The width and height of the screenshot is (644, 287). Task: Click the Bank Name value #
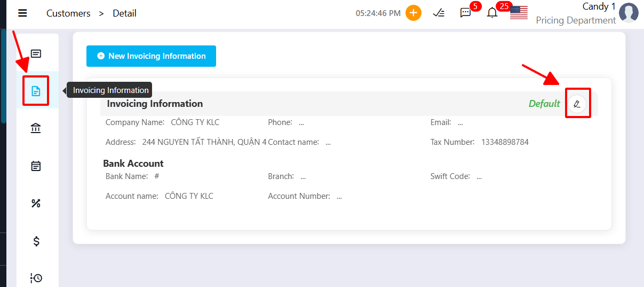pyautogui.click(x=157, y=176)
